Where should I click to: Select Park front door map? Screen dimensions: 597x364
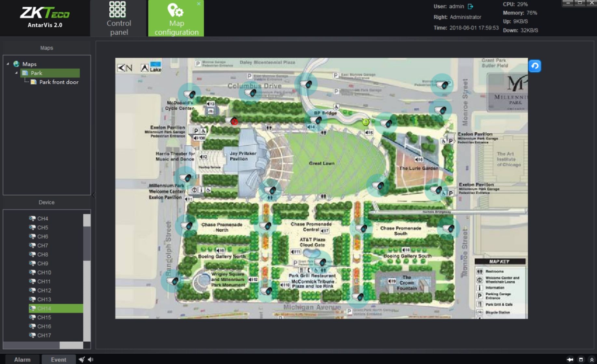tap(59, 82)
